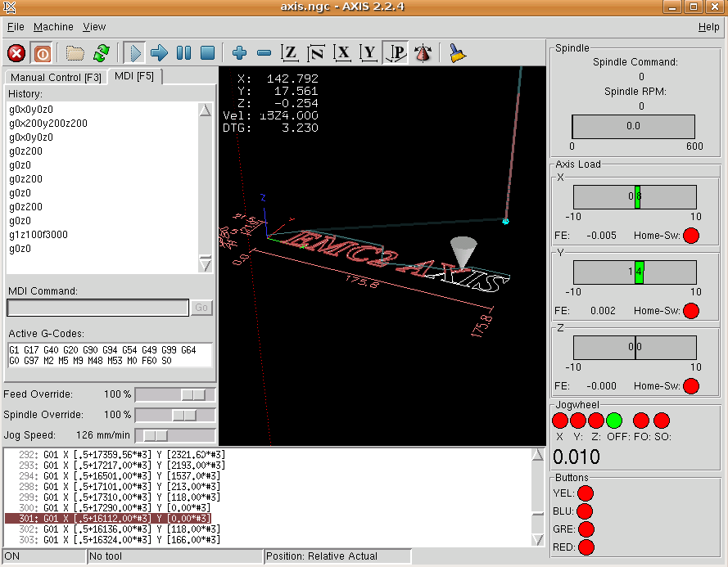Screen dimensions: 728x567
Task: Reload the current file with the green arrows
Action: click(102, 53)
